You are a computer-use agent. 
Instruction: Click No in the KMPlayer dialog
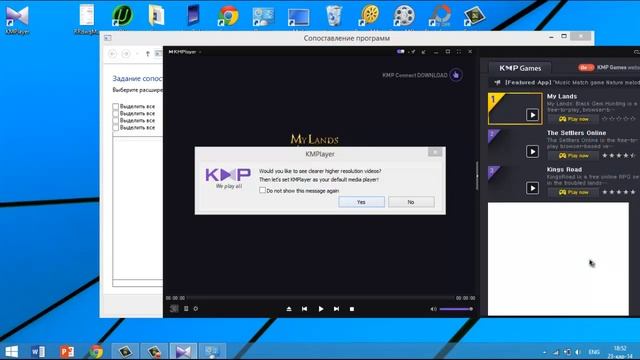(411, 202)
